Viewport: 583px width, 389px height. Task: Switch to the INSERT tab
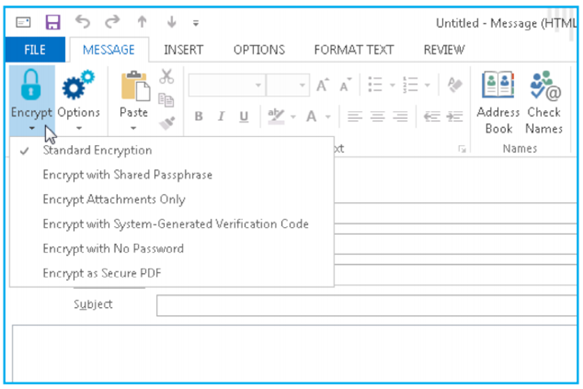(184, 49)
